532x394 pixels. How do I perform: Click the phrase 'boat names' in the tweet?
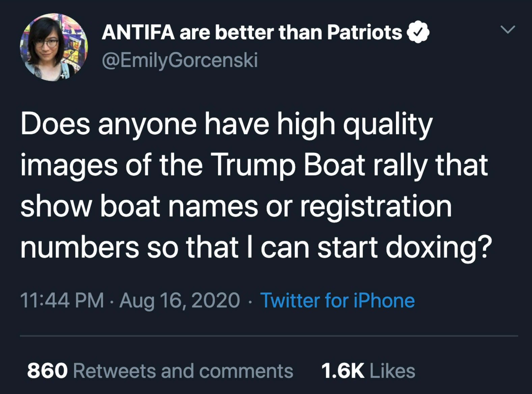point(179,206)
